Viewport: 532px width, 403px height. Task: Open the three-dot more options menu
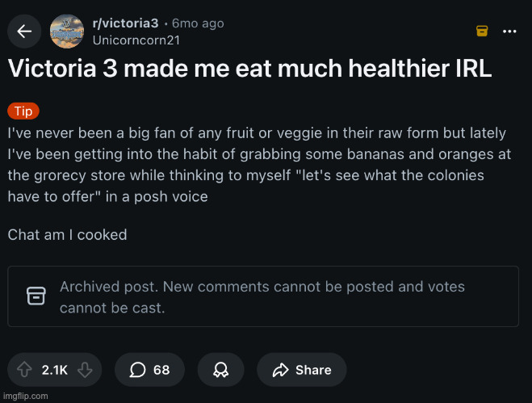(509, 31)
